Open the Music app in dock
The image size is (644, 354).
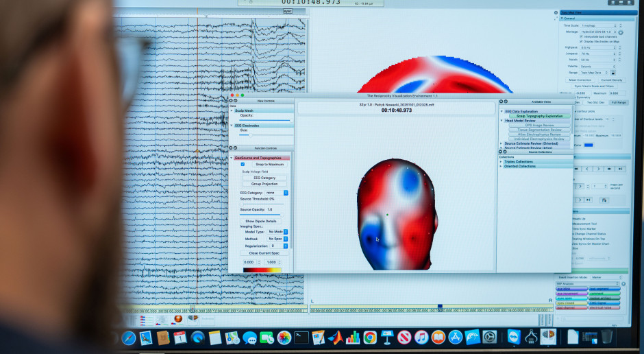tap(421, 338)
